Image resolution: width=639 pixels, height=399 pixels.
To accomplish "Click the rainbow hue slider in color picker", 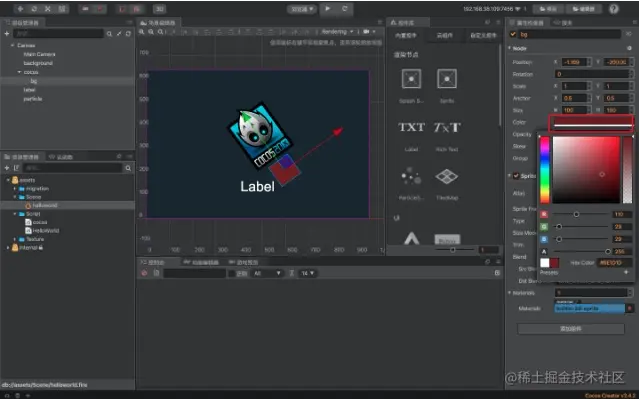I will [x=544, y=170].
